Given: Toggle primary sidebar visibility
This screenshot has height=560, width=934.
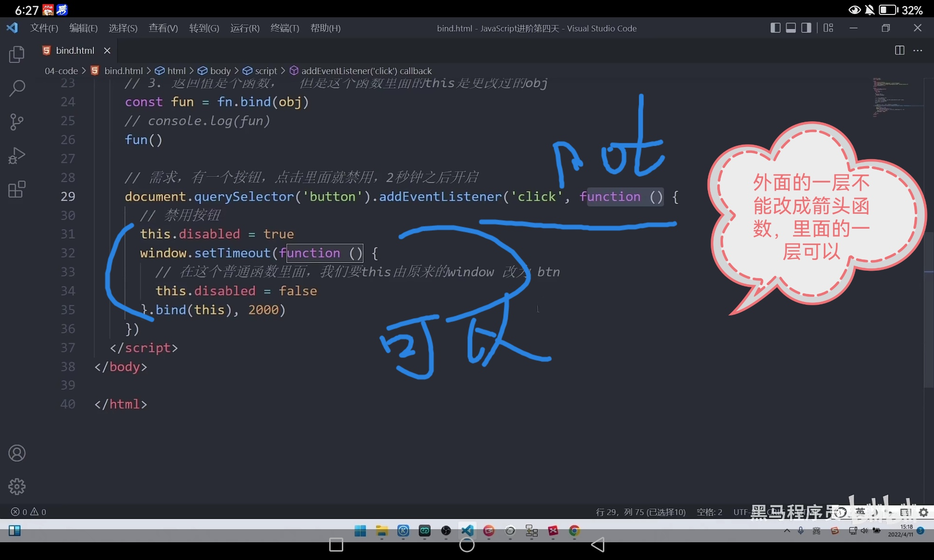Looking at the screenshot, I should click(775, 28).
